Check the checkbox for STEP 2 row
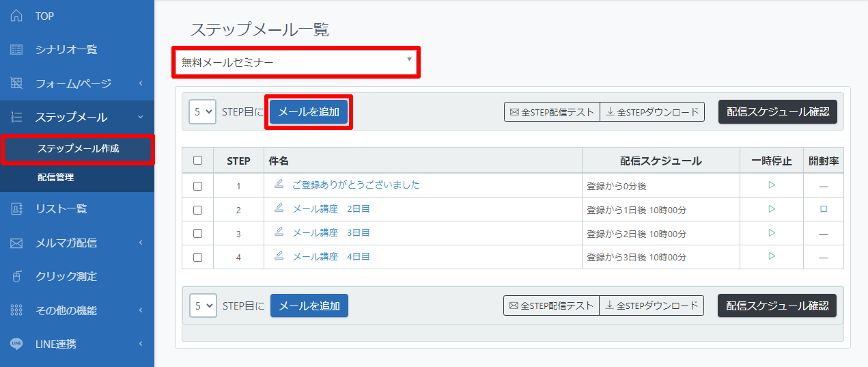The width and height of the screenshot is (868, 367). (x=197, y=210)
